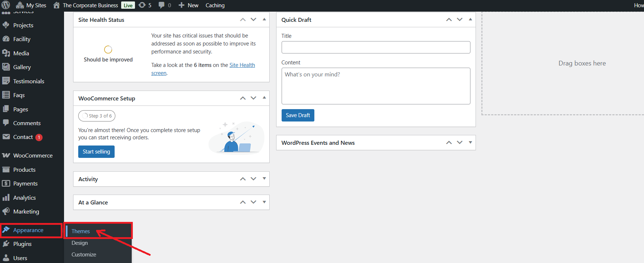The image size is (644, 263).
Task: Open the Media library sidebar icon
Action: pos(6,53)
